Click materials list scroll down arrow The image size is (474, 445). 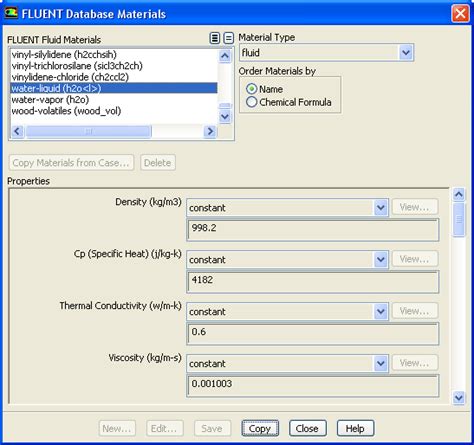point(225,117)
